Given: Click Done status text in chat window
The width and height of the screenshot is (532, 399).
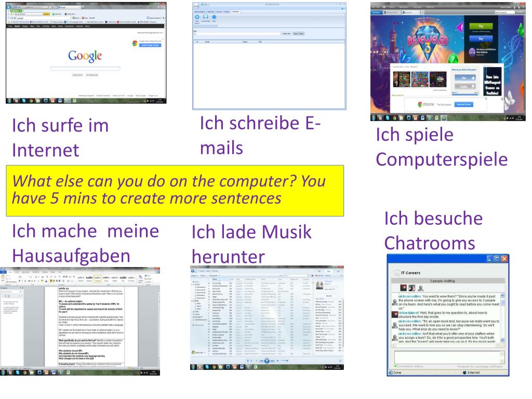Looking at the screenshot, I should pos(397,373).
